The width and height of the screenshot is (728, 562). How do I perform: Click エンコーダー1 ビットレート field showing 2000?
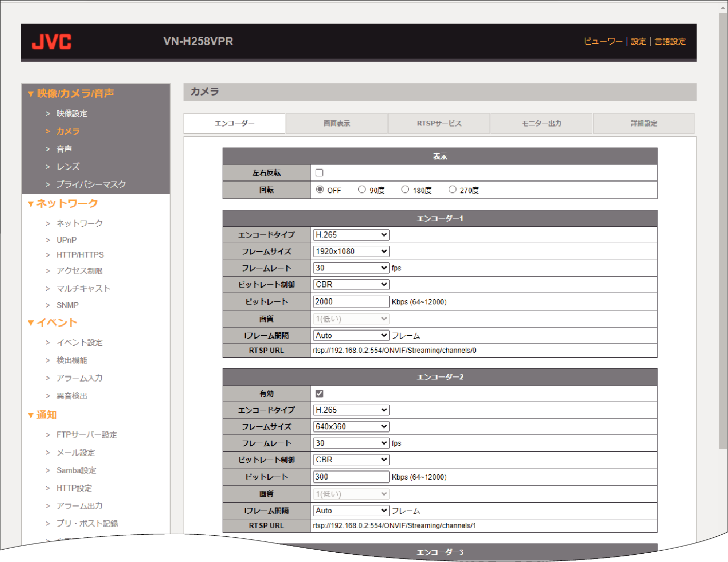(x=351, y=302)
